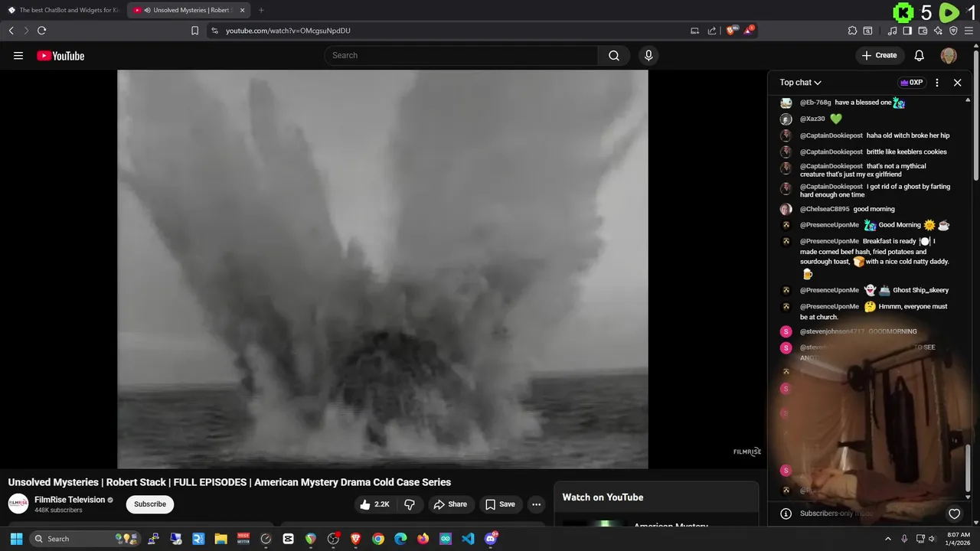Subscribe to FilmRise Television
This screenshot has height=551, width=980.
(150, 504)
